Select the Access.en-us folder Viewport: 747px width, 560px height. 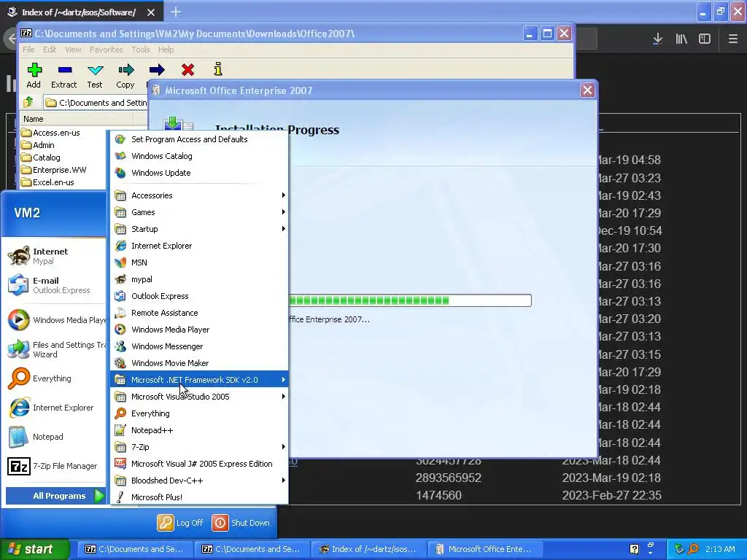point(51,133)
